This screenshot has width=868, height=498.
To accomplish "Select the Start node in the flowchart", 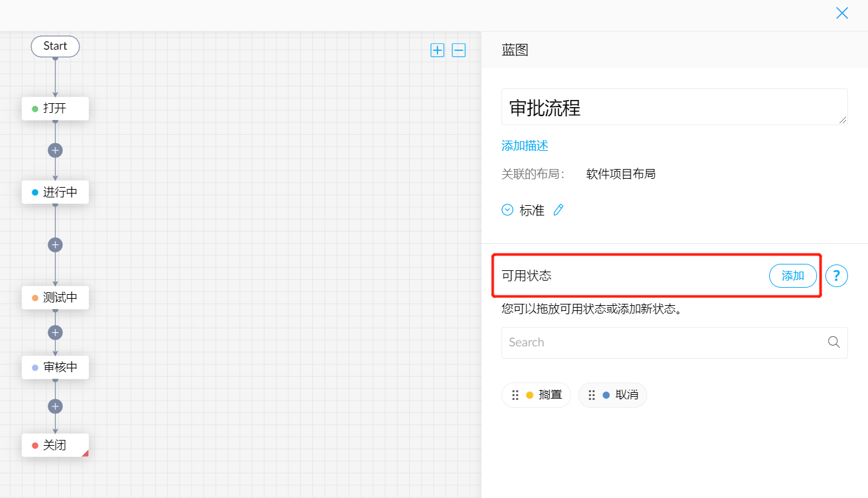I will (x=56, y=46).
